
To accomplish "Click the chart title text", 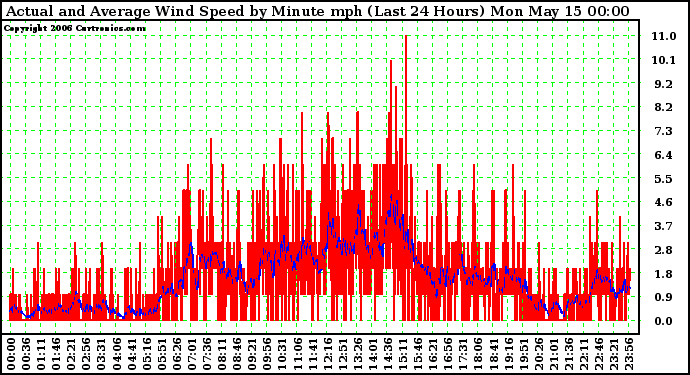I will [318, 11].
